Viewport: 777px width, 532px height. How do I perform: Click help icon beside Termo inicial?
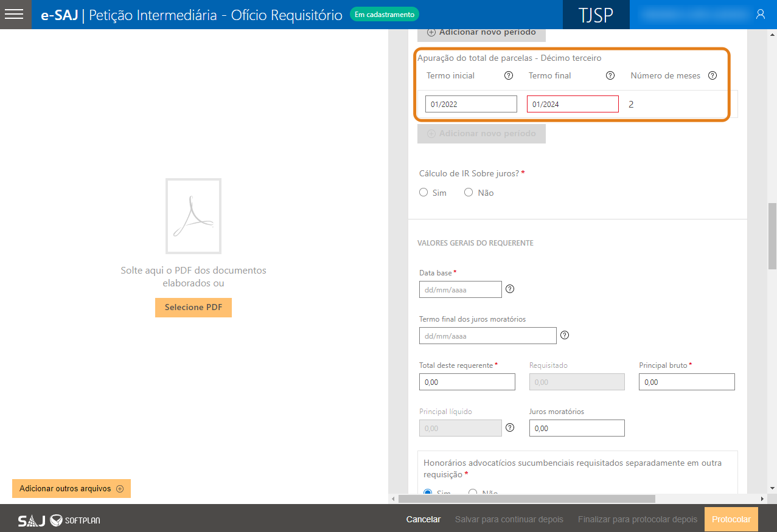tap(509, 76)
